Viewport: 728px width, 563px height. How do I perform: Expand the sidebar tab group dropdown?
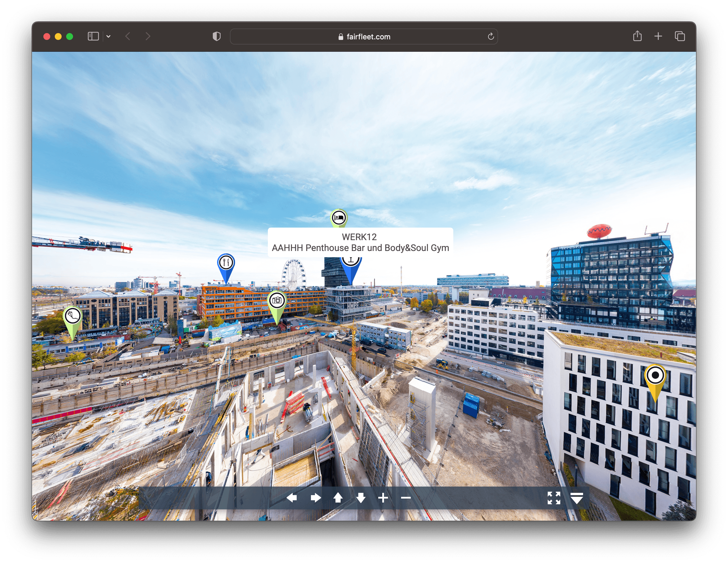tap(108, 36)
